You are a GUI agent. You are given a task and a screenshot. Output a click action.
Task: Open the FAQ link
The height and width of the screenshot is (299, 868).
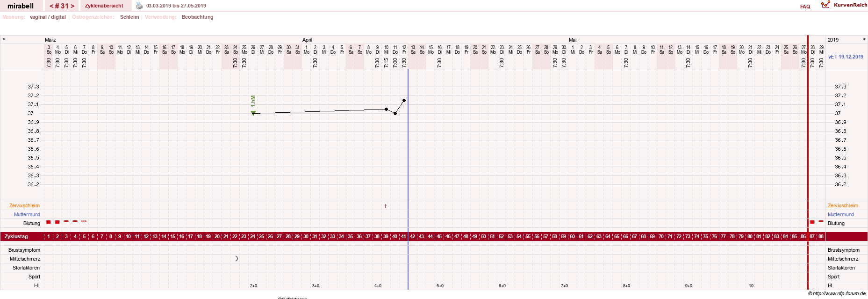point(805,7)
